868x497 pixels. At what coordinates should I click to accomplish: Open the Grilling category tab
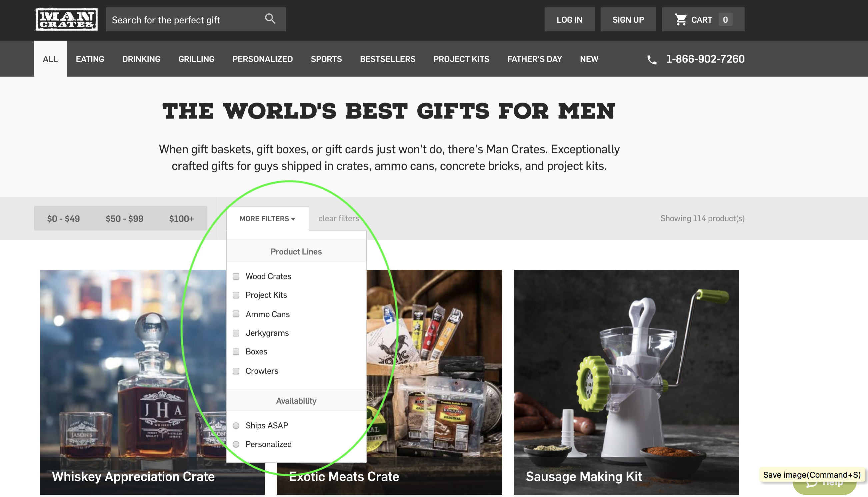[196, 59]
